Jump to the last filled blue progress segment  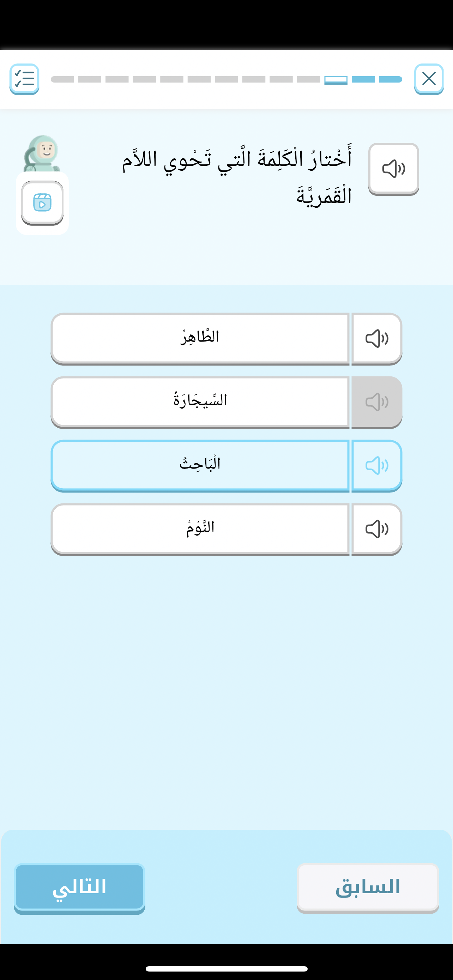pyautogui.click(x=390, y=79)
